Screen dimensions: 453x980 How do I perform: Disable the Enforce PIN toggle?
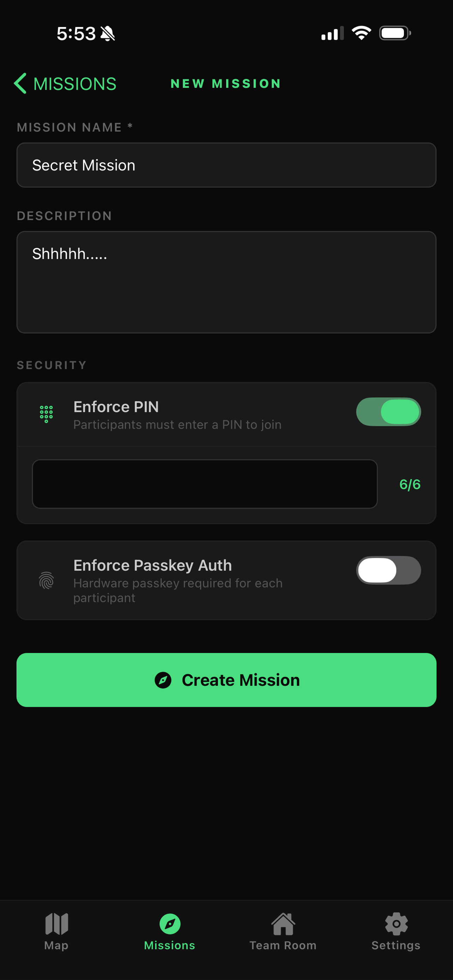point(388,412)
